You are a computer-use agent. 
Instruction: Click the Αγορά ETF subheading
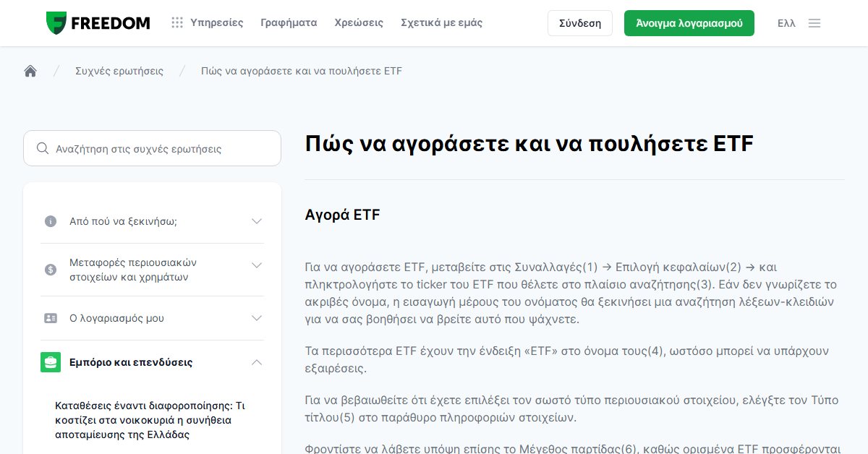[x=342, y=215]
